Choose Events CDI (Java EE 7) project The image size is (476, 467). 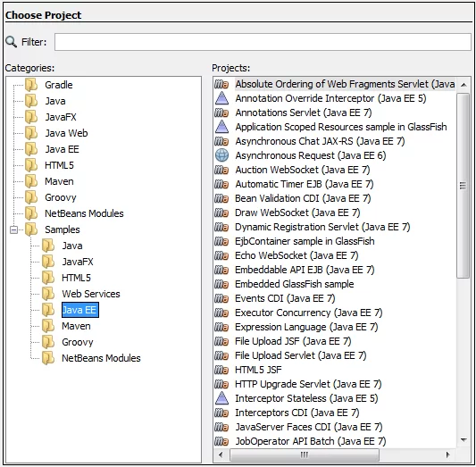(285, 298)
